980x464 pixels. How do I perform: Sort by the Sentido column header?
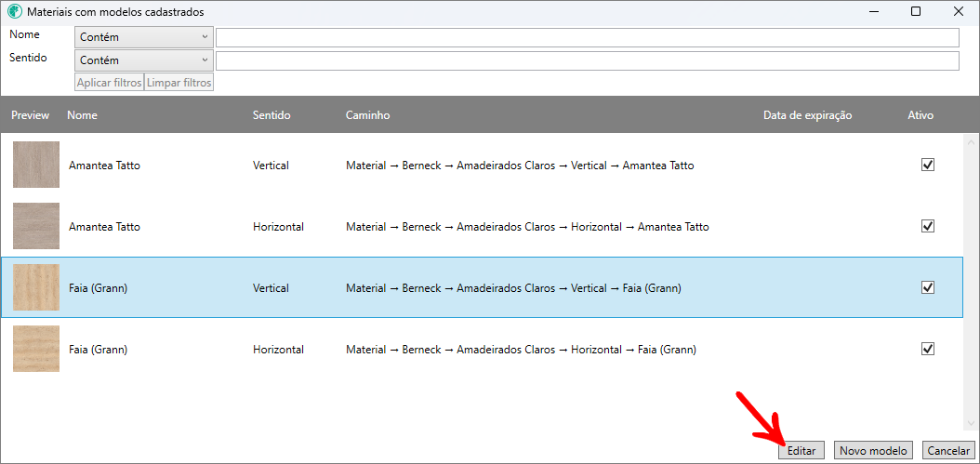point(271,115)
